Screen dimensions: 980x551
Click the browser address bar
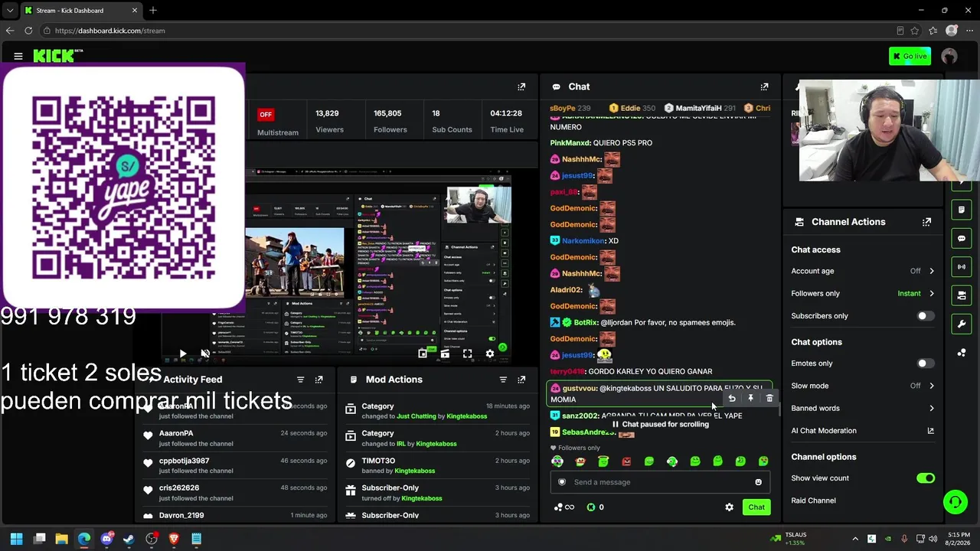tap(467, 31)
